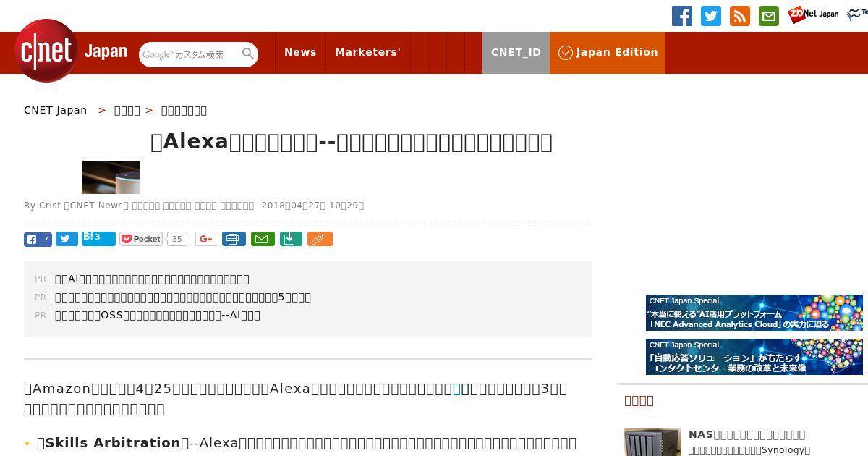Click the CNET_ID tab
Image resolution: width=868 pixels, height=456 pixels.
[x=516, y=52]
